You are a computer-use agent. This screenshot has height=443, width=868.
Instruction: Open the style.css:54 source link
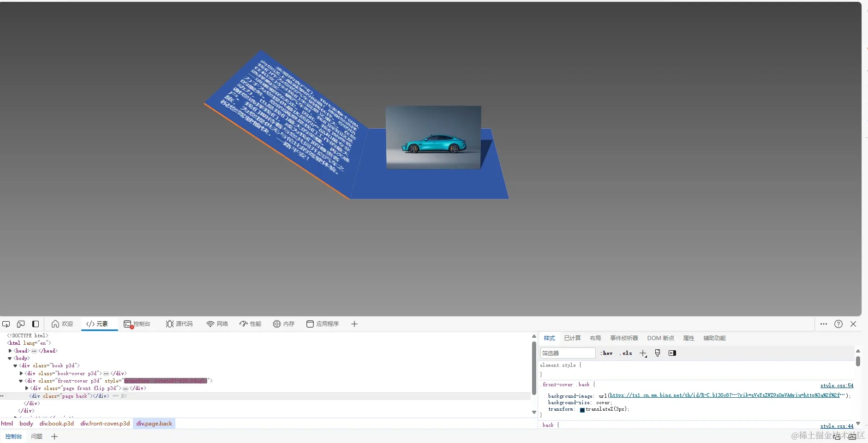coord(837,385)
